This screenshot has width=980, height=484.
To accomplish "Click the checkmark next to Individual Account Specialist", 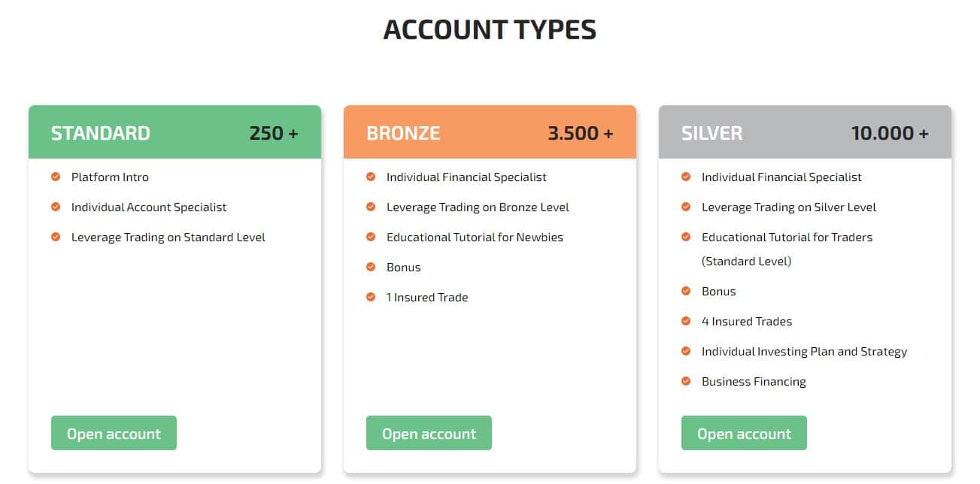I will point(56,207).
